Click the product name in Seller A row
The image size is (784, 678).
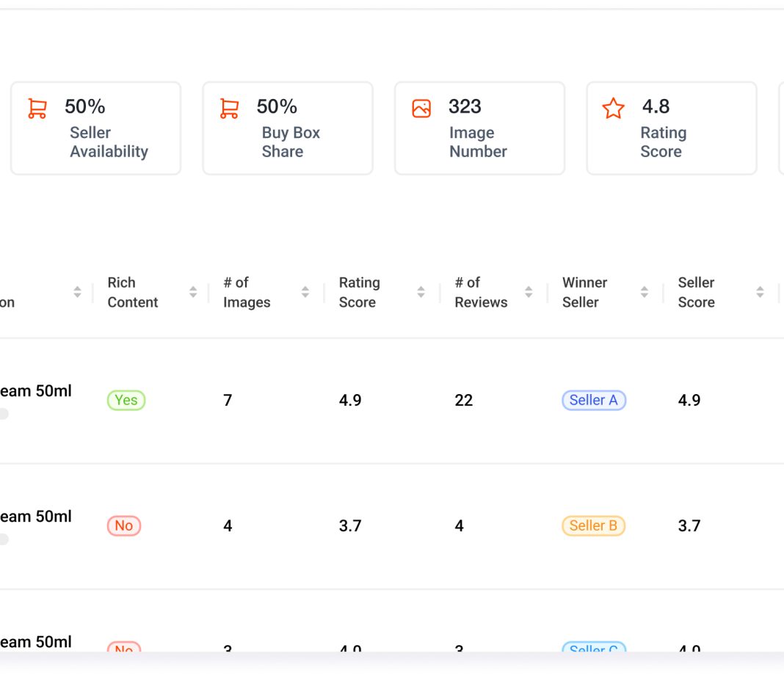(36, 390)
